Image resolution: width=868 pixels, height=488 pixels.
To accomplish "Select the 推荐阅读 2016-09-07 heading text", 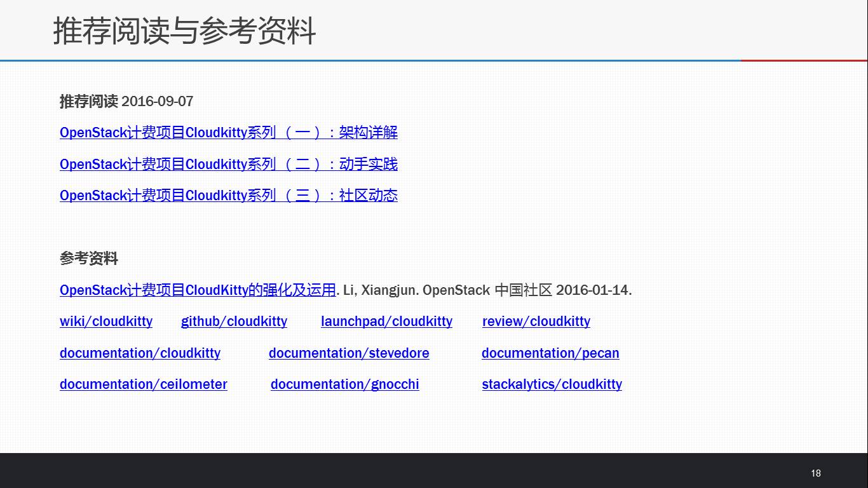I will click(x=126, y=101).
